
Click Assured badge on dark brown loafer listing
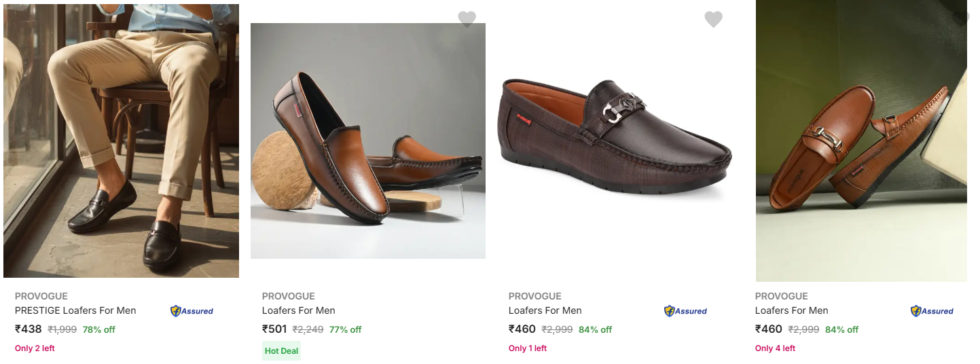point(685,311)
